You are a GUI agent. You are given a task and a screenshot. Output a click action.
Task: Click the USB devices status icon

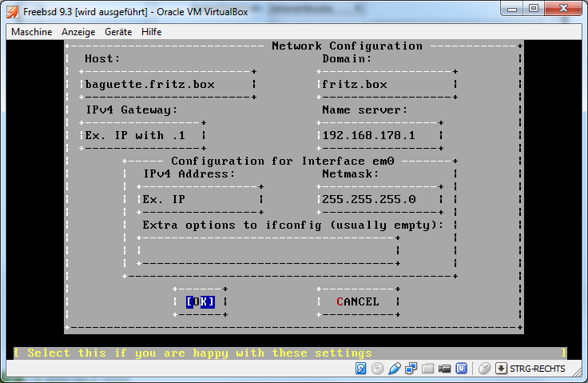click(394, 369)
